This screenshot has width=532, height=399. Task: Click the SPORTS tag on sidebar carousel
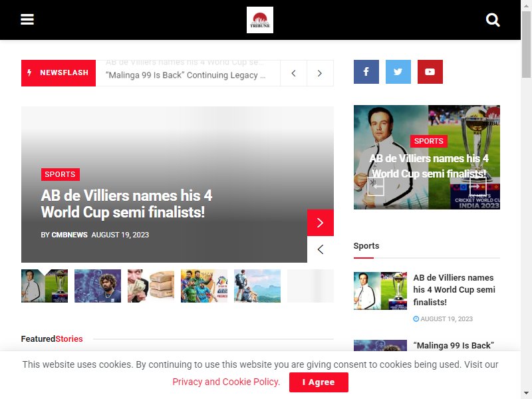pos(428,141)
